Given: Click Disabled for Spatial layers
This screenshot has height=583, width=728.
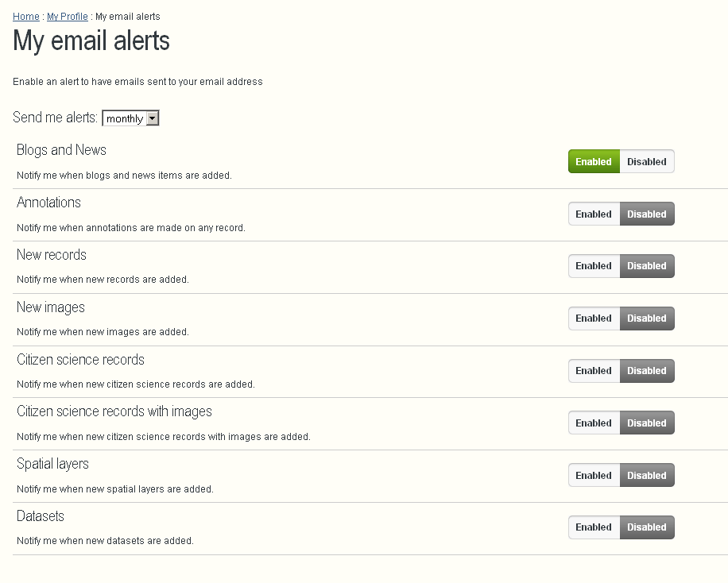Looking at the screenshot, I should (646, 476).
